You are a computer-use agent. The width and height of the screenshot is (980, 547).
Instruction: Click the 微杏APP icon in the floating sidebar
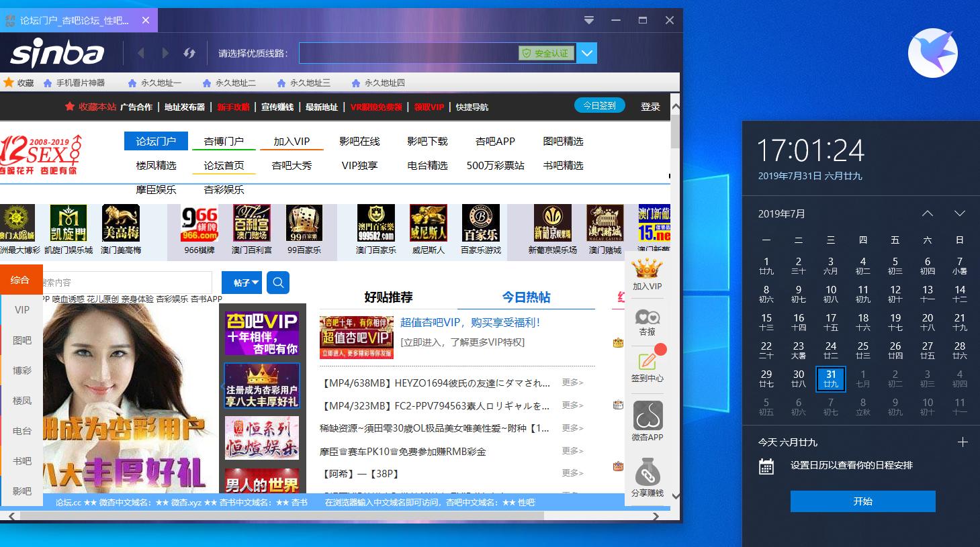pos(648,421)
